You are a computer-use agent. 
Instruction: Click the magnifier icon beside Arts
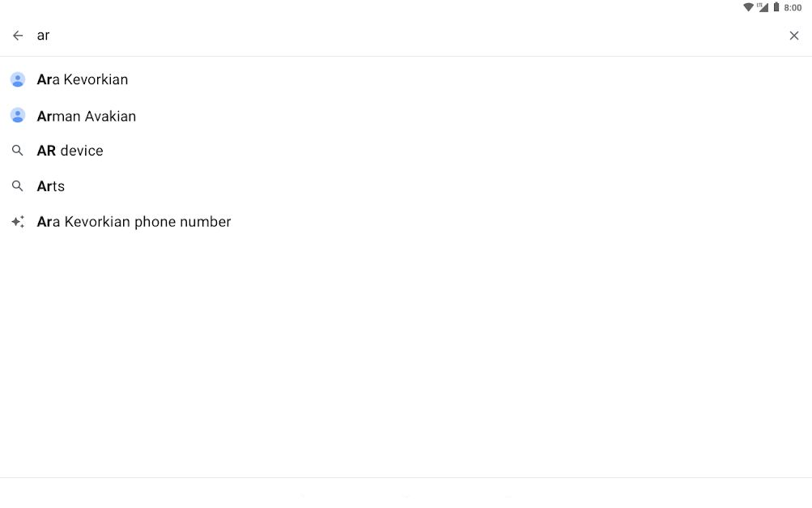18,186
